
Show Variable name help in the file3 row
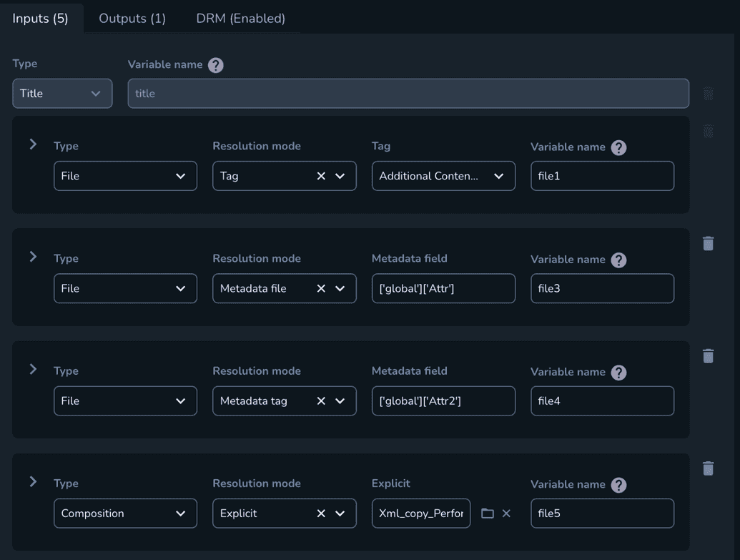point(618,260)
